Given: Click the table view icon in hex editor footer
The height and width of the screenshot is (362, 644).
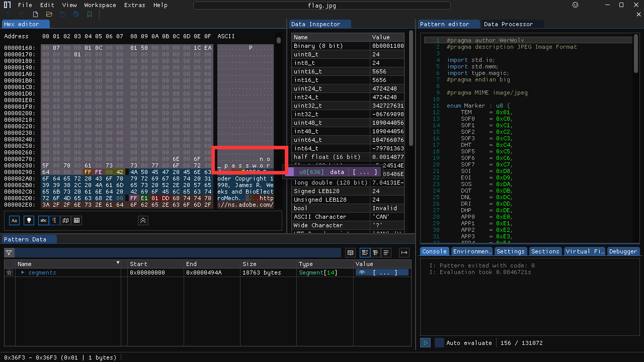Looking at the screenshot, I should [x=77, y=220].
